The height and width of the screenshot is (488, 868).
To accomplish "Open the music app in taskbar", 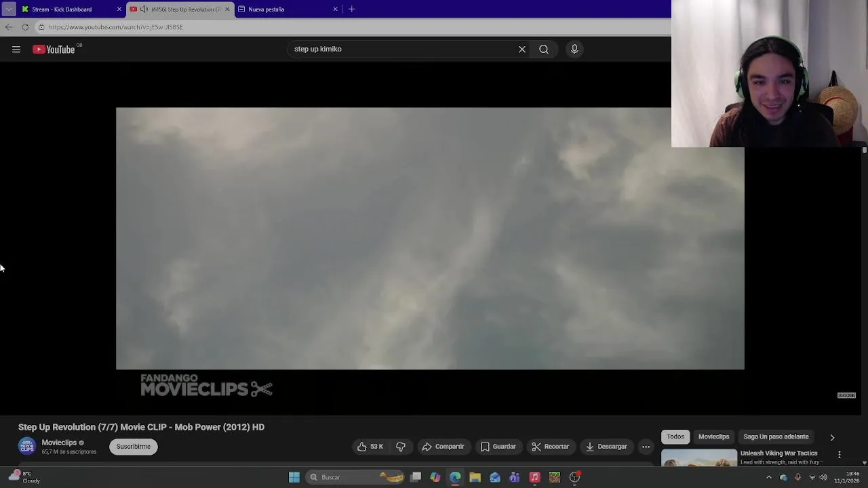I will coord(534,477).
